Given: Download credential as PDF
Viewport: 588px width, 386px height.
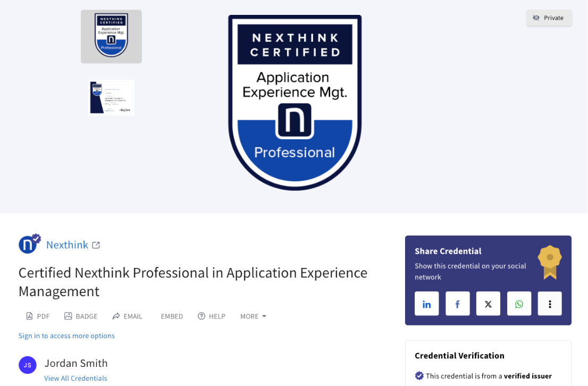Looking at the screenshot, I should pos(38,316).
